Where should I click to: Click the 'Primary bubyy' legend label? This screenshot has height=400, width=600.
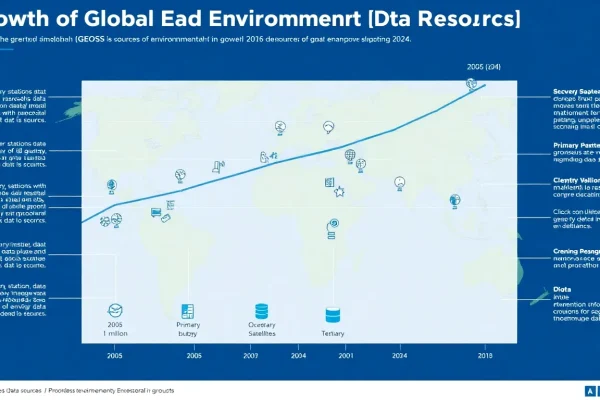(188, 329)
